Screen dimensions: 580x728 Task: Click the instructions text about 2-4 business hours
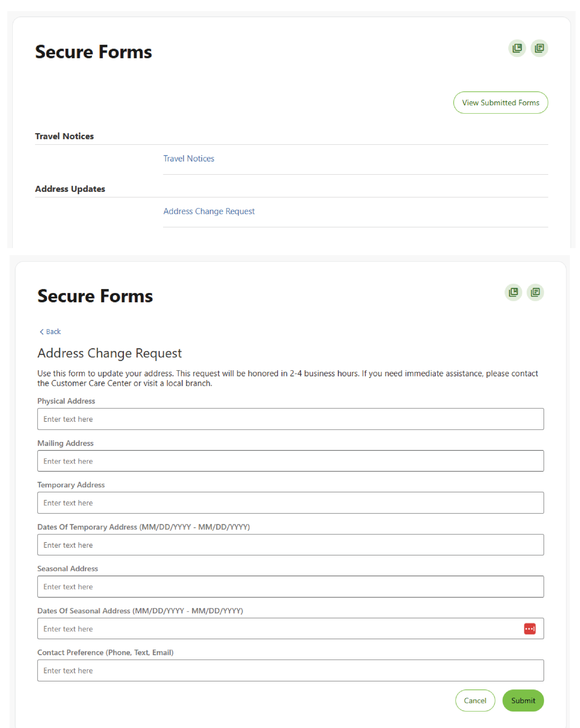click(288, 378)
